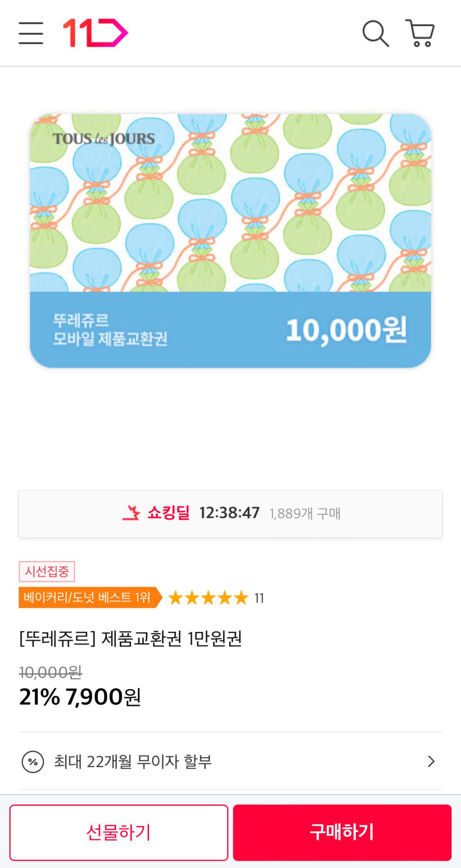Viewport: 461px width, 868px height.
Task: Click the 선물하기 gift button
Action: 119,832
